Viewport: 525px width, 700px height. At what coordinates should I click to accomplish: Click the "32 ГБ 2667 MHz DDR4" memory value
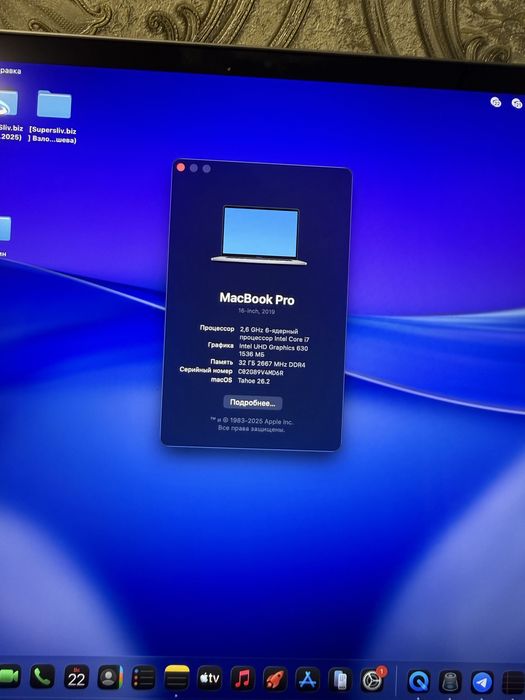[x=272, y=364]
